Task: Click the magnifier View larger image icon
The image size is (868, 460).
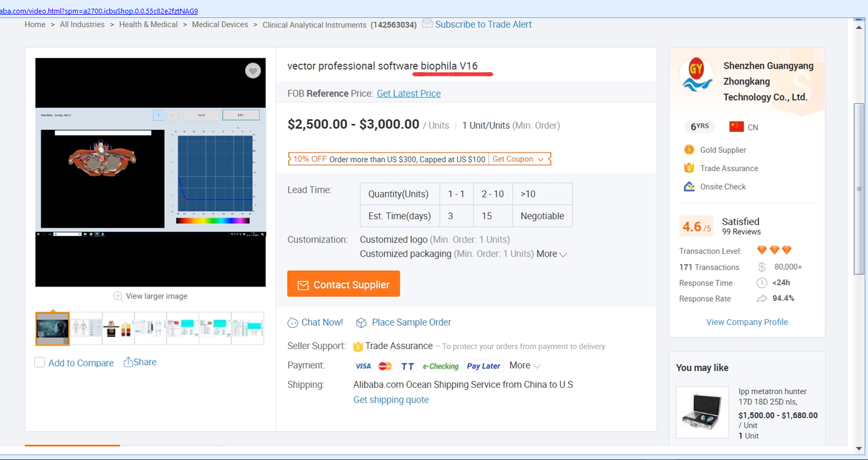Action: (x=117, y=296)
